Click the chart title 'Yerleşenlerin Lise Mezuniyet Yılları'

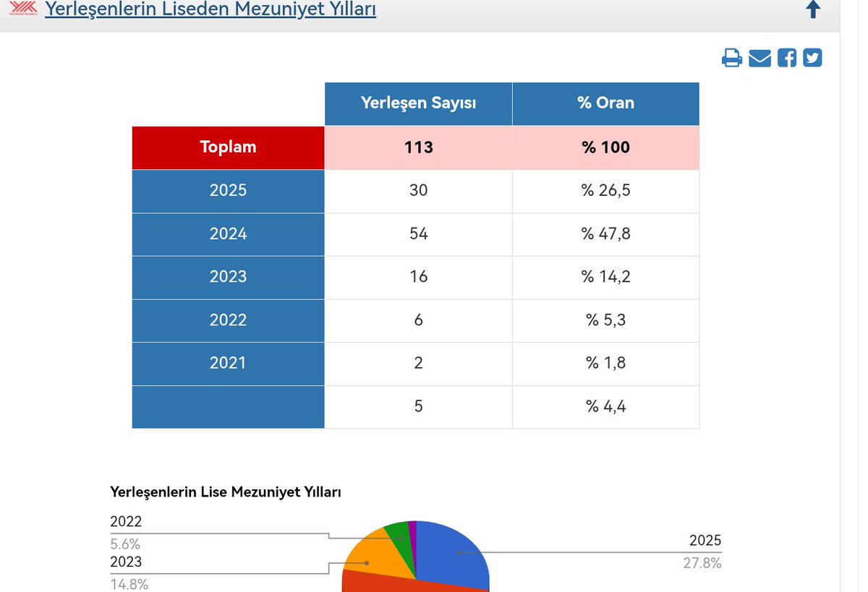pos(226,492)
